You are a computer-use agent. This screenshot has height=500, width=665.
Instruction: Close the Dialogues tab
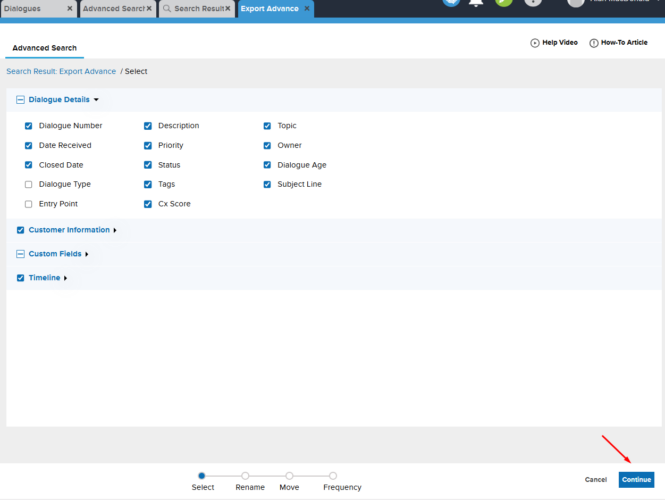[x=69, y=8]
